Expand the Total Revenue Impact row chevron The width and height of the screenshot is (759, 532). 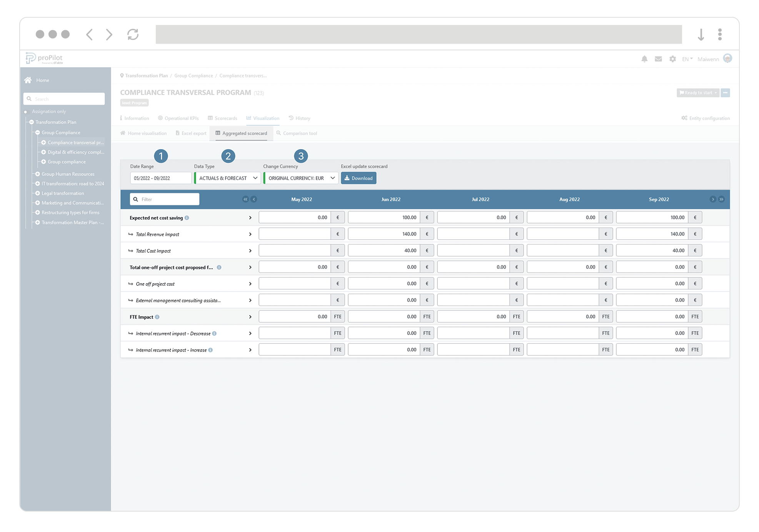(x=250, y=234)
